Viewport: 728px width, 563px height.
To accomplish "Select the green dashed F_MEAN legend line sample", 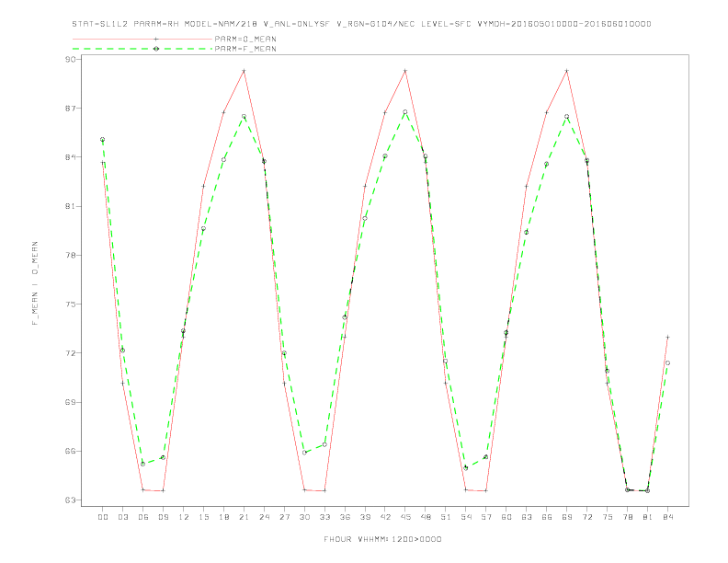I will click(142, 49).
